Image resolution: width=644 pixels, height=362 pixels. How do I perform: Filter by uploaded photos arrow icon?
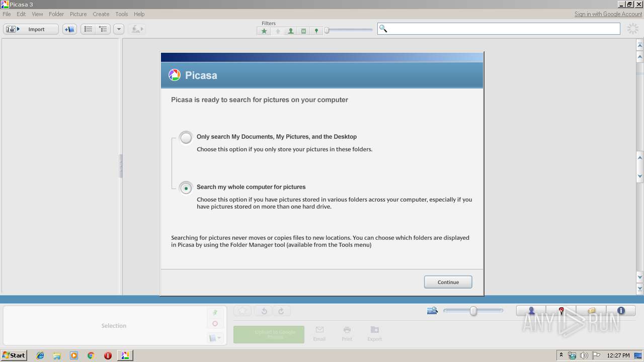(278, 31)
